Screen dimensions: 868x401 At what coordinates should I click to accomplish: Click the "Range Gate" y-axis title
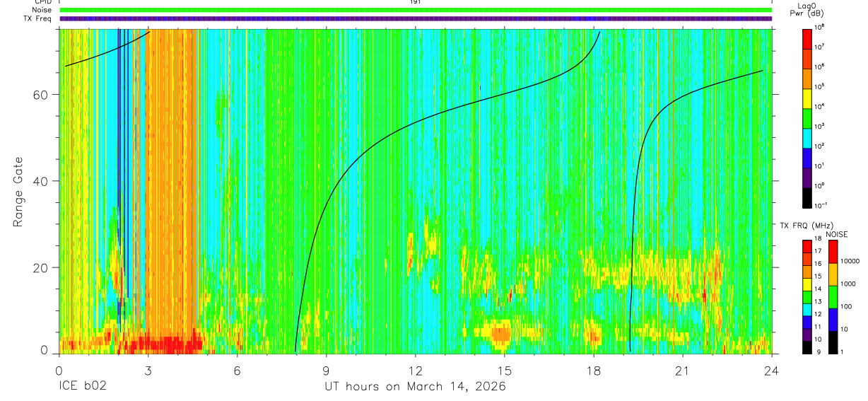(x=18, y=192)
